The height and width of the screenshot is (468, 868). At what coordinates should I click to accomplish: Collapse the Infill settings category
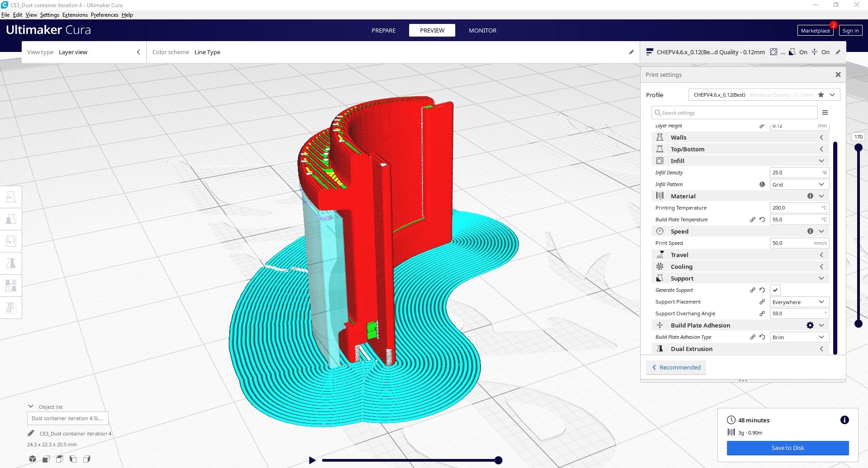[x=740, y=161]
